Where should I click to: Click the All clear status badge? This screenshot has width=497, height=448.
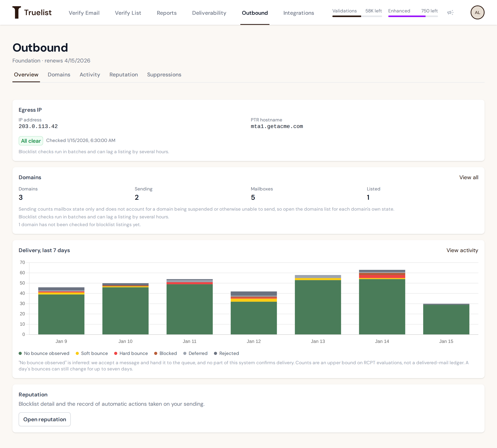(x=31, y=141)
